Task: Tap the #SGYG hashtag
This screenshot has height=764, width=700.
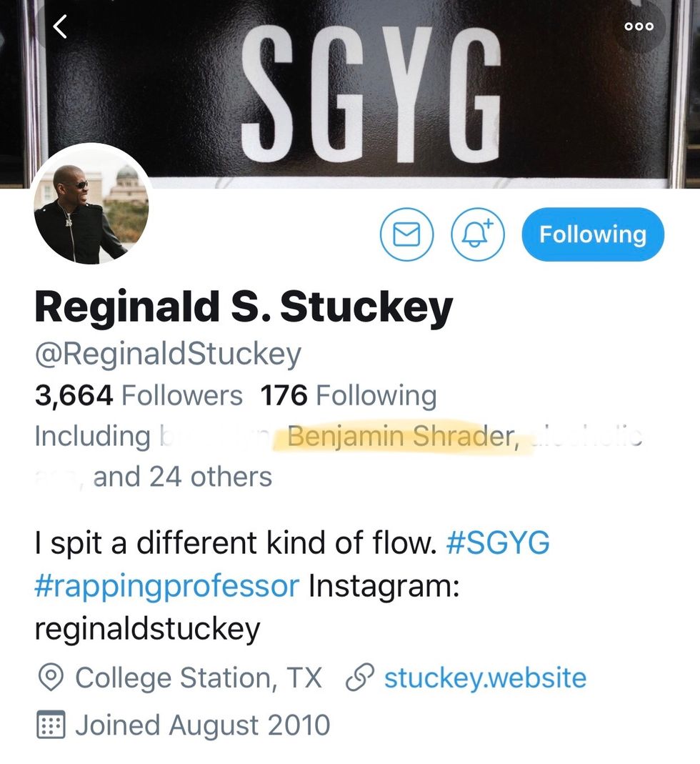Action: (498, 542)
